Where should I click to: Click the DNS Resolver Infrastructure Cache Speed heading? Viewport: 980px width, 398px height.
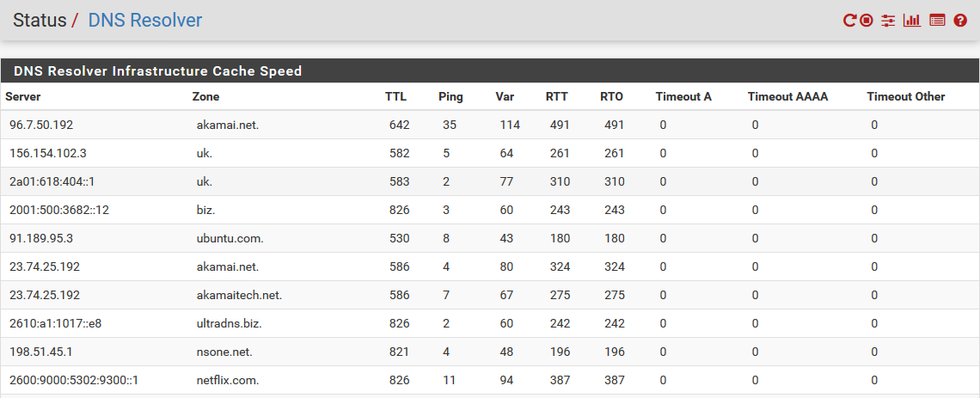tap(157, 71)
